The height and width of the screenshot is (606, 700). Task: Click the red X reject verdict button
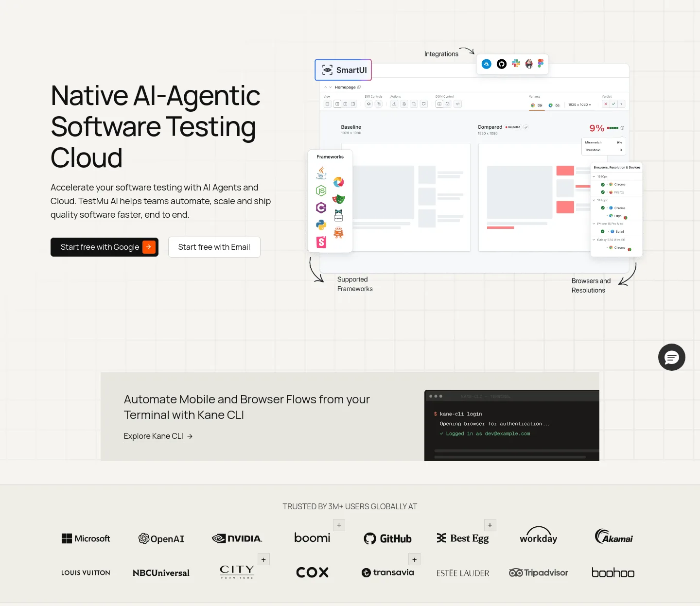tap(606, 104)
